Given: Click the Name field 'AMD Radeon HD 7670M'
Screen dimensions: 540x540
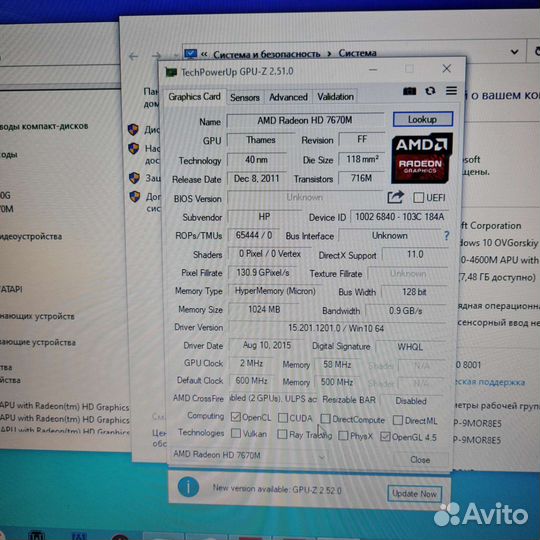Looking at the screenshot, I should click(305, 120).
